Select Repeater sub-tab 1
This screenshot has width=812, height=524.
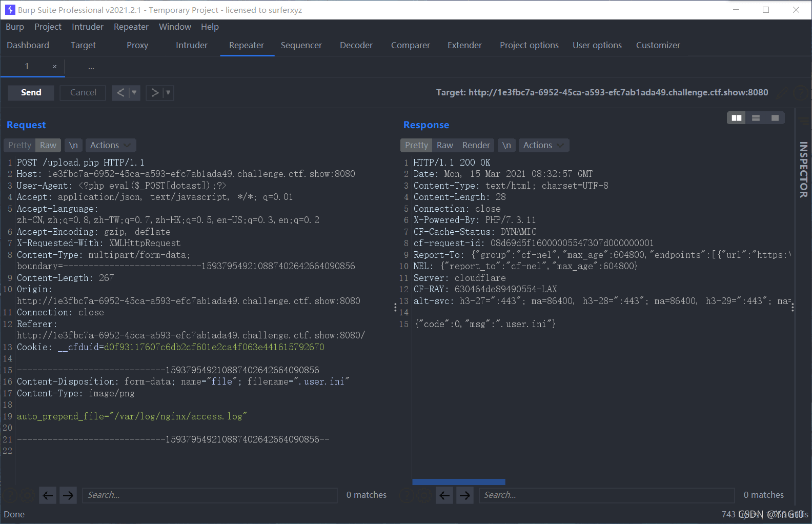coord(27,67)
